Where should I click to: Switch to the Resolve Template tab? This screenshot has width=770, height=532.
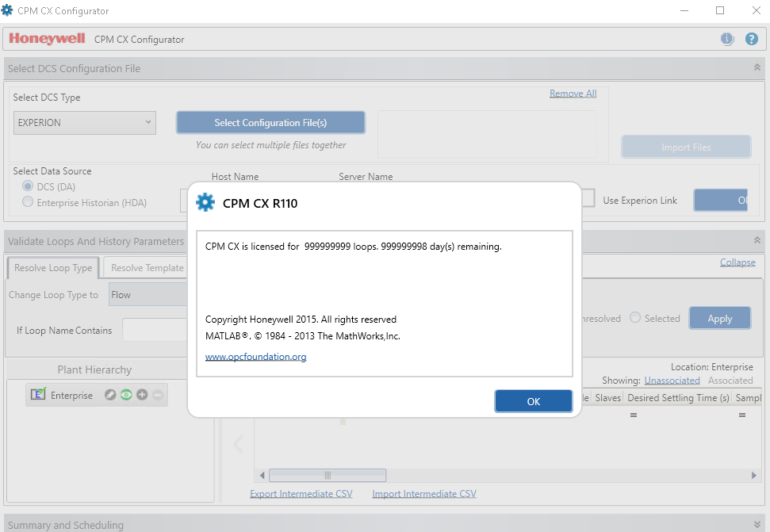tap(146, 267)
